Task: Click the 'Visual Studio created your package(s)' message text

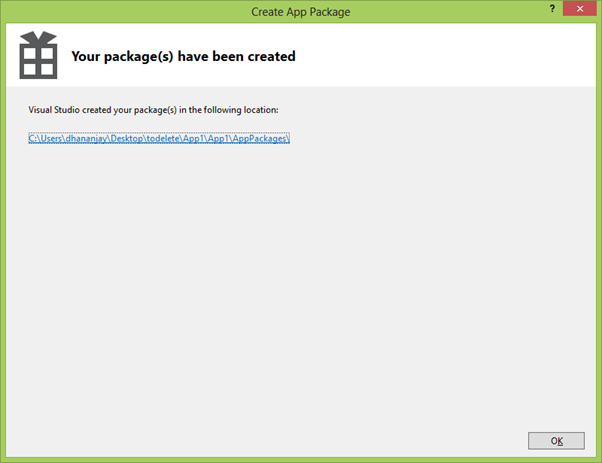Action: tap(153, 110)
